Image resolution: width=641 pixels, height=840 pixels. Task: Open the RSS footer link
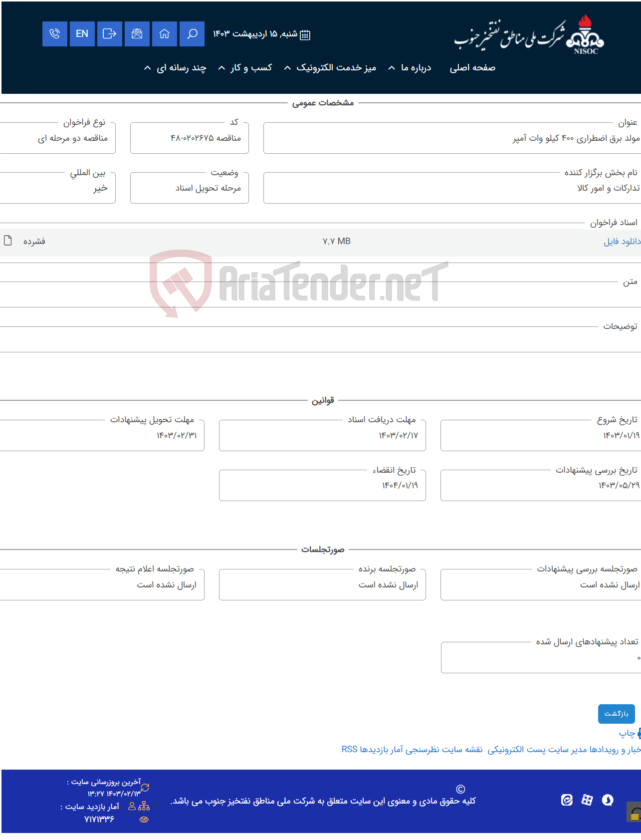[350, 750]
